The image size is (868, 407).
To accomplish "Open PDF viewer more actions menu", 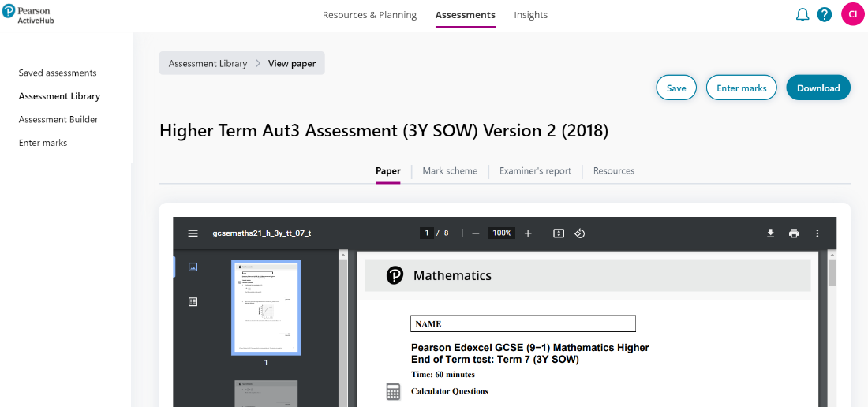I will tap(817, 233).
